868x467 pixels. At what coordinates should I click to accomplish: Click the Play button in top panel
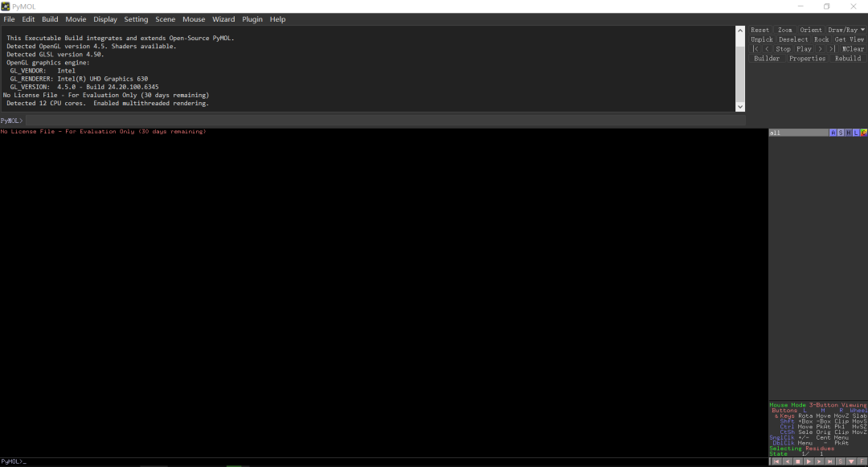[804, 49]
